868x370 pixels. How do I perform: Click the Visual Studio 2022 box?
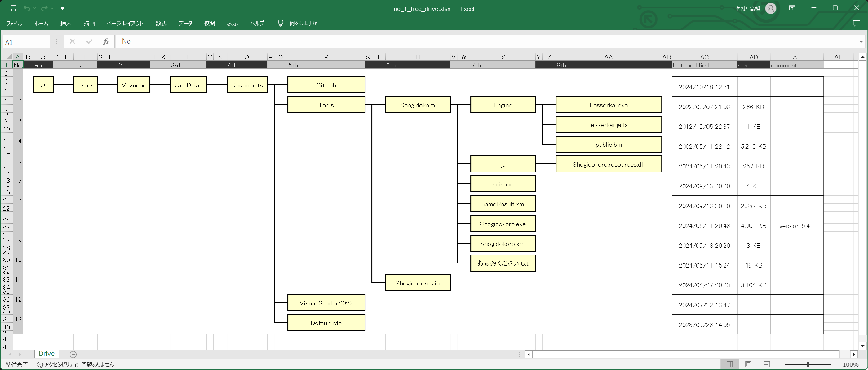pyautogui.click(x=326, y=303)
